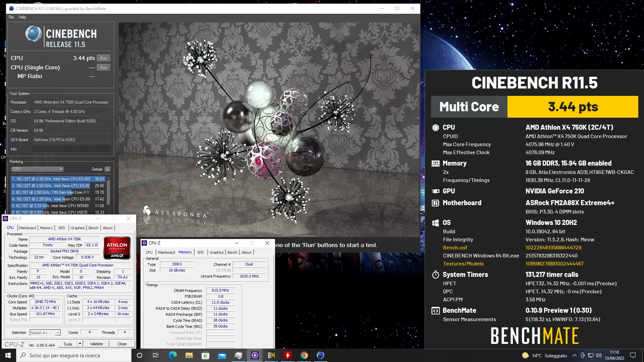This screenshot has width=644, height=362.
Task: Click the Info field in Your System
Action: 71,149
